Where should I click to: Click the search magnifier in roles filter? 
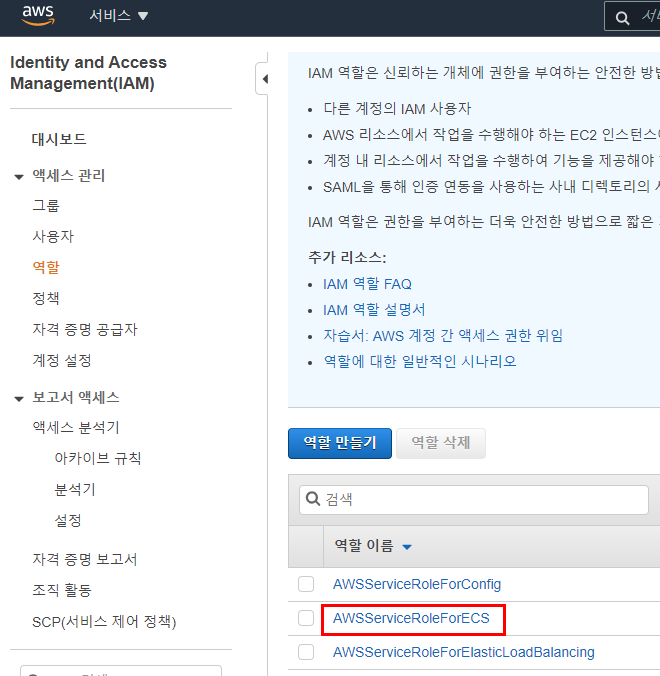pos(313,499)
